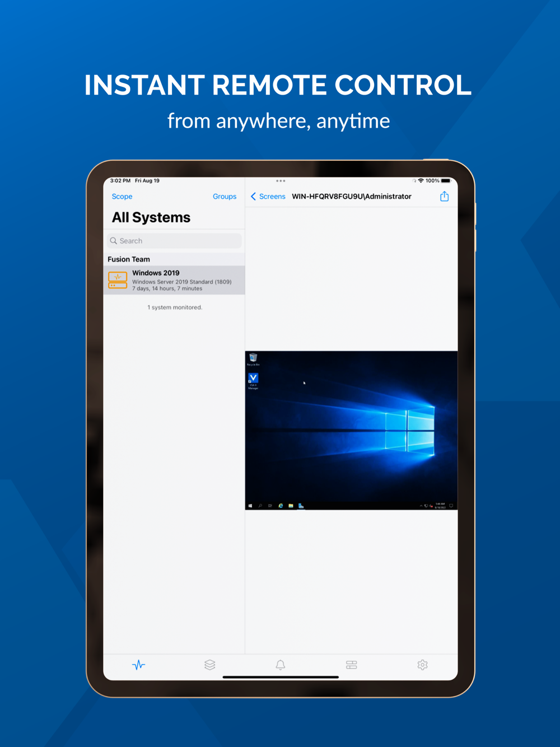The height and width of the screenshot is (747, 560).
Task: Click the battery indicator at 100%
Action: pyautogui.click(x=446, y=181)
